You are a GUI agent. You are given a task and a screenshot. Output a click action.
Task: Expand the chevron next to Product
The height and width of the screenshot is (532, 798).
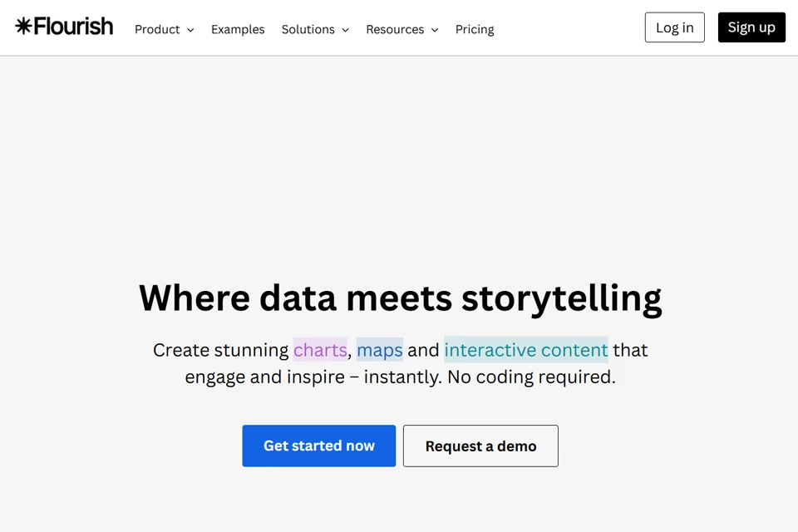190,30
